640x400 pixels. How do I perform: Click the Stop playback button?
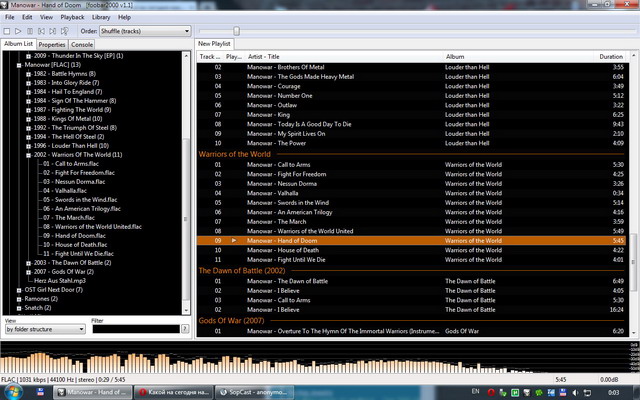(7, 31)
